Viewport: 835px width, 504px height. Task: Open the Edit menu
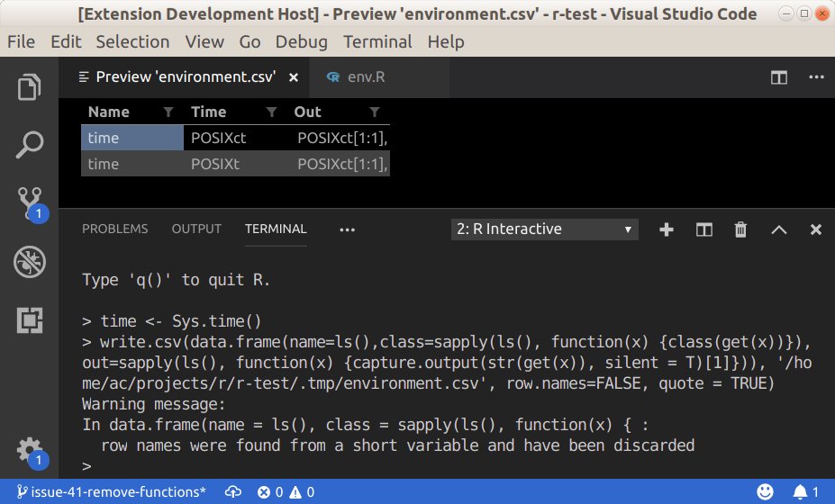coord(66,41)
